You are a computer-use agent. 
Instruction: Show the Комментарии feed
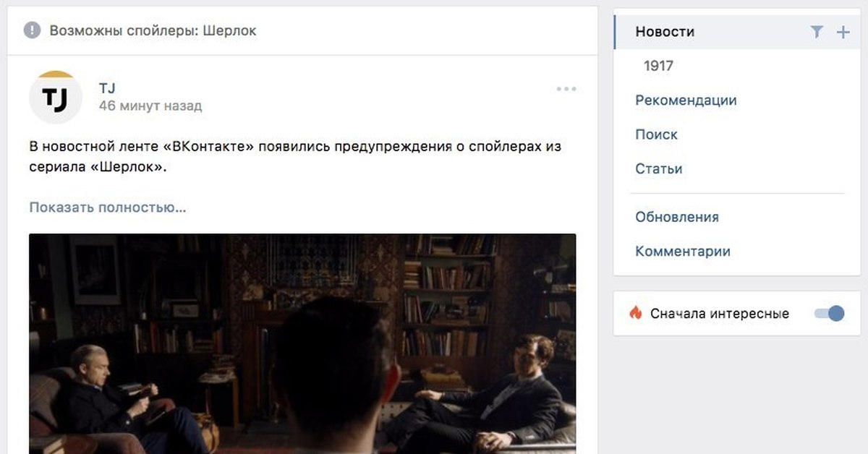click(x=682, y=252)
